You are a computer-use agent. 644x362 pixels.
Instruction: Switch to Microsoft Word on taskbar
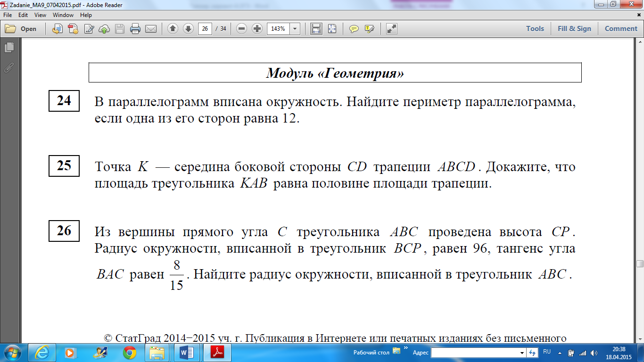pyautogui.click(x=188, y=352)
